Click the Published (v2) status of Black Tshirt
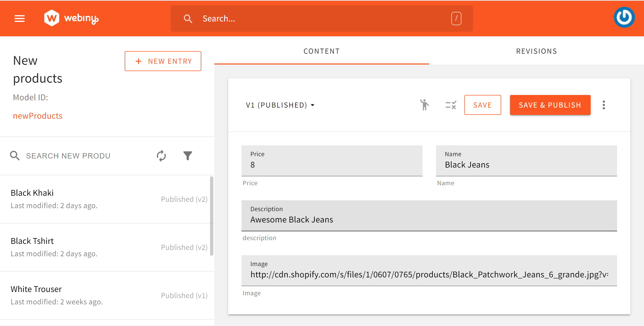 click(184, 247)
